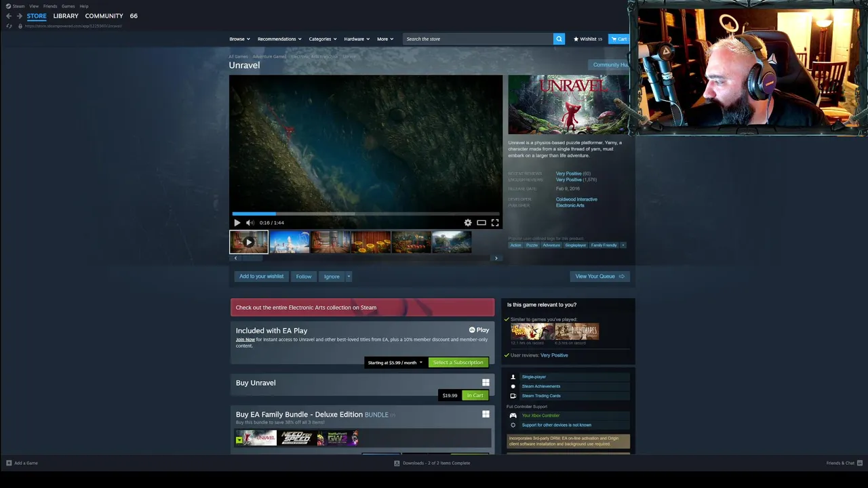Screen dimensions: 868x488
Task: Switch to the STORE tab
Action: [x=37, y=16]
